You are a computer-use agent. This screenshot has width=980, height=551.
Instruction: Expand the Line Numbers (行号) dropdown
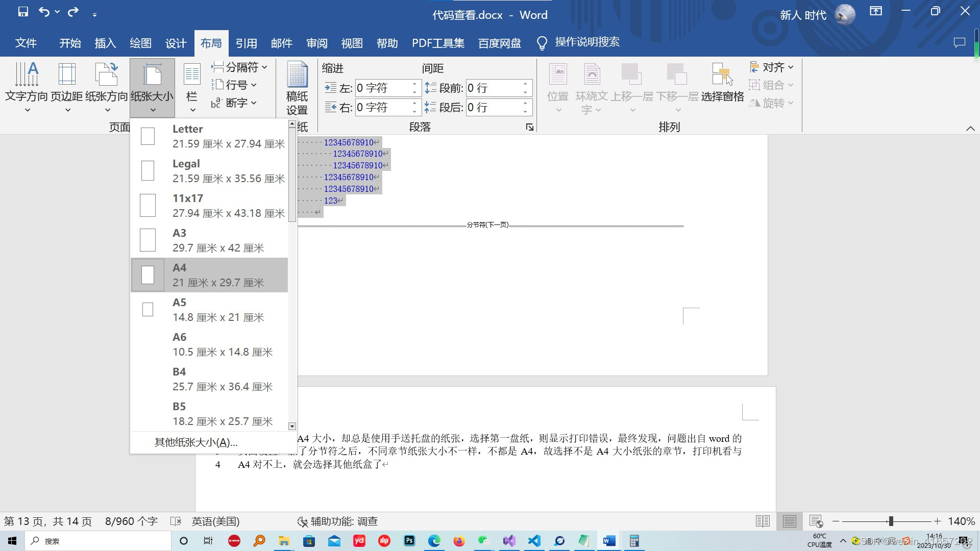coord(234,85)
